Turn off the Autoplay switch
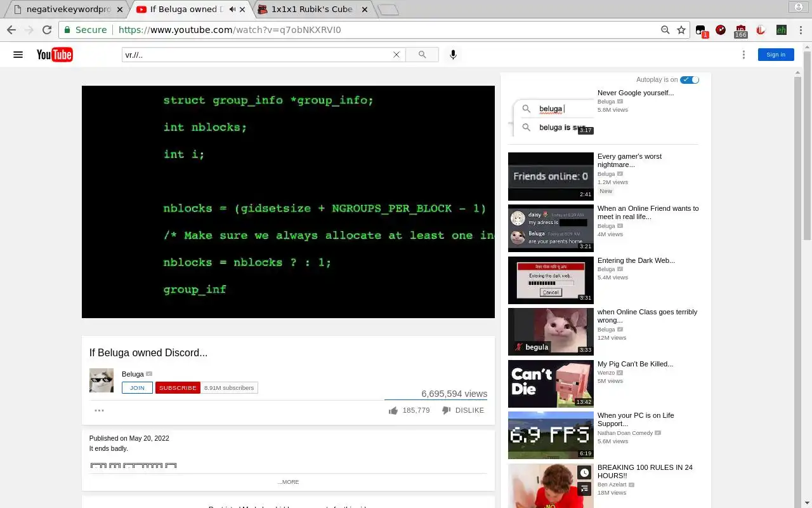 690,80
